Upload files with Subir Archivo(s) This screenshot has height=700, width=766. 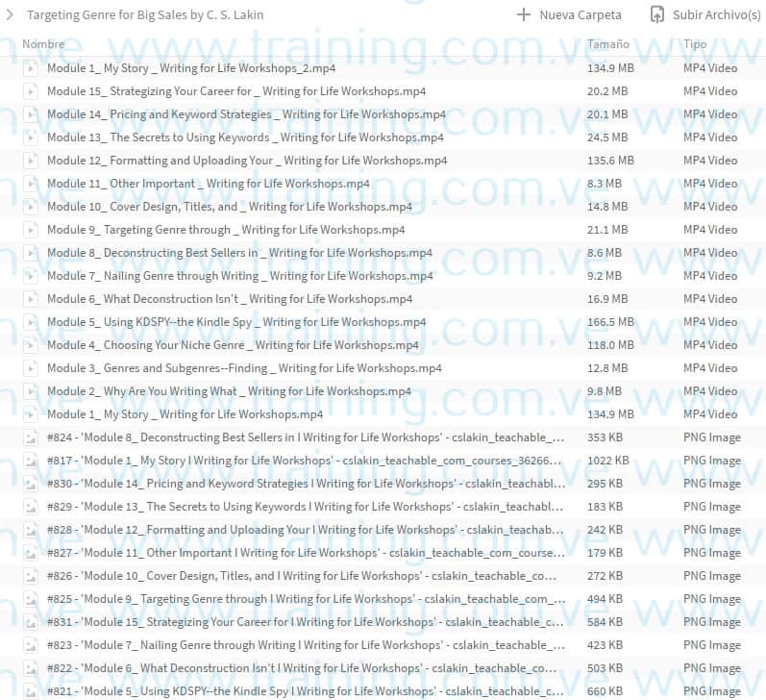(716, 15)
